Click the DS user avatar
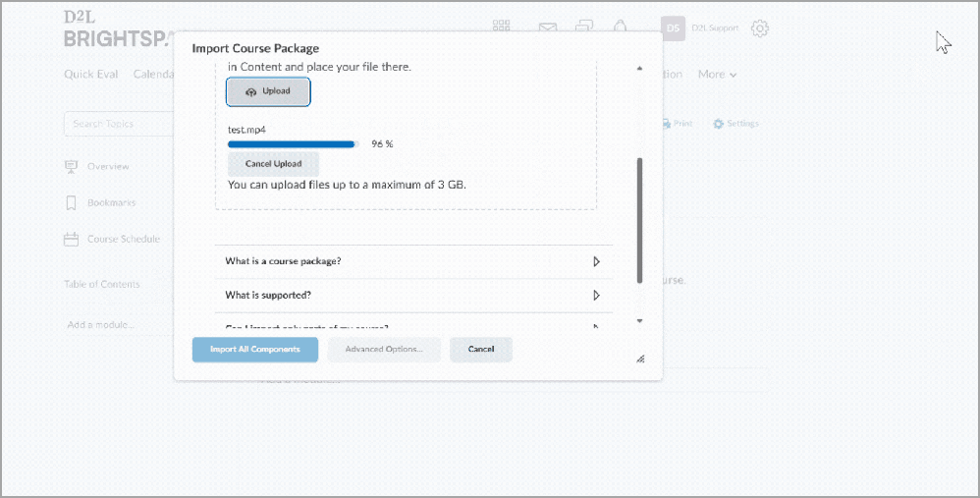980x498 pixels. (673, 28)
